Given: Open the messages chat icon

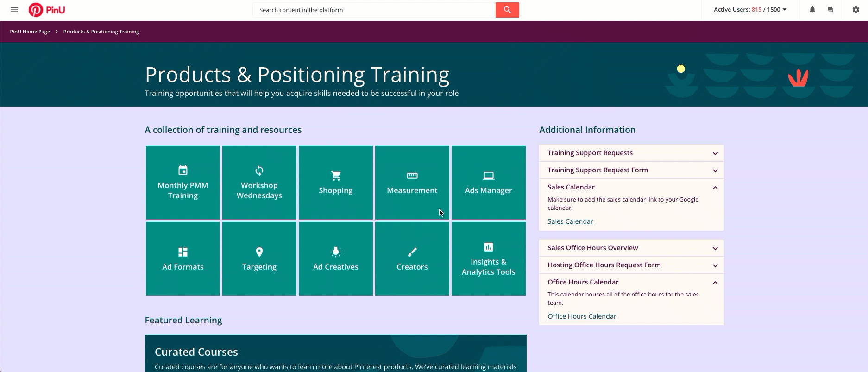Looking at the screenshot, I should tap(830, 10).
